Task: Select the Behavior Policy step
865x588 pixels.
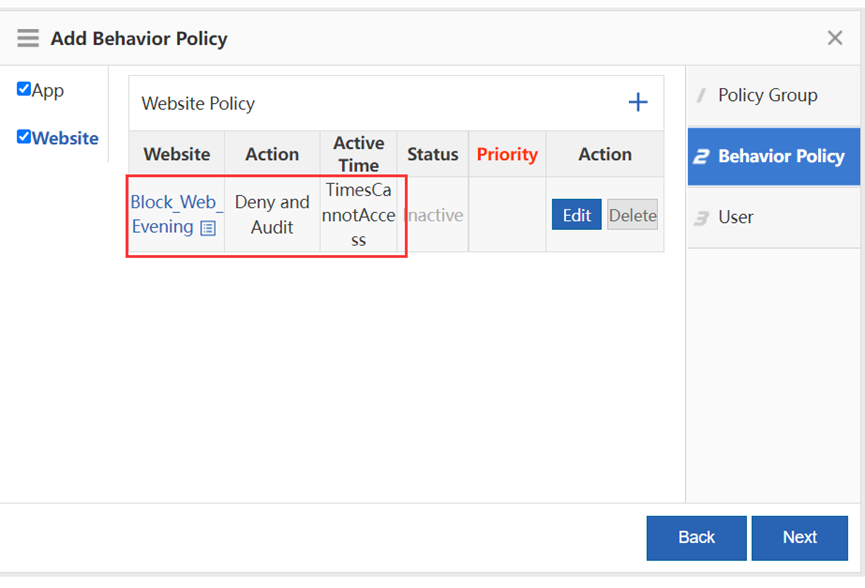Action: [x=773, y=157]
